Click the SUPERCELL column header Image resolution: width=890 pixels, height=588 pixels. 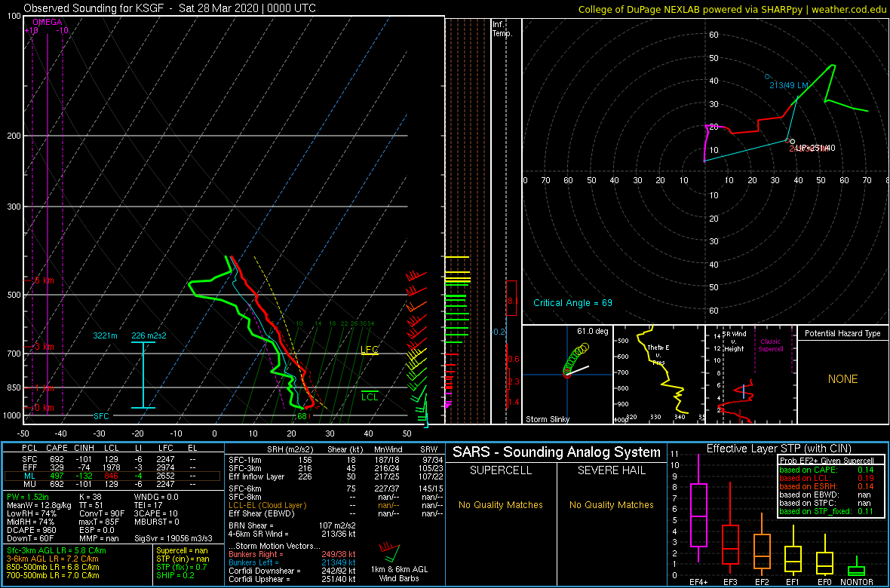pos(500,470)
